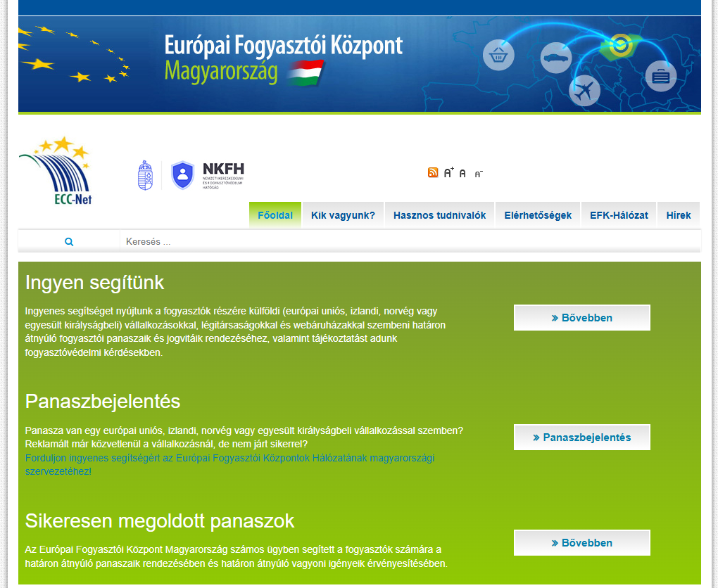Image resolution: width=718 pixels, height=588 pixels.
Task: Click the briefcase icon in banner
Action: (661, 76)
